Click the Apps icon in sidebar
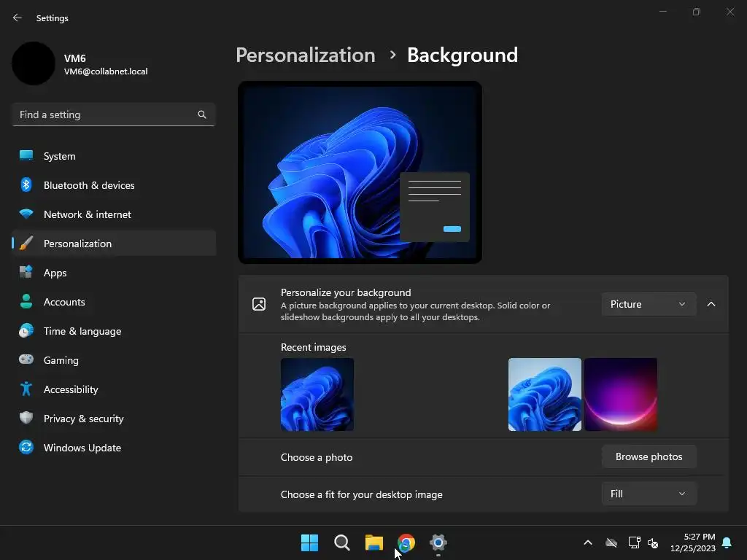Viewport: 747px width, 560px height. (x=26, y=272)
